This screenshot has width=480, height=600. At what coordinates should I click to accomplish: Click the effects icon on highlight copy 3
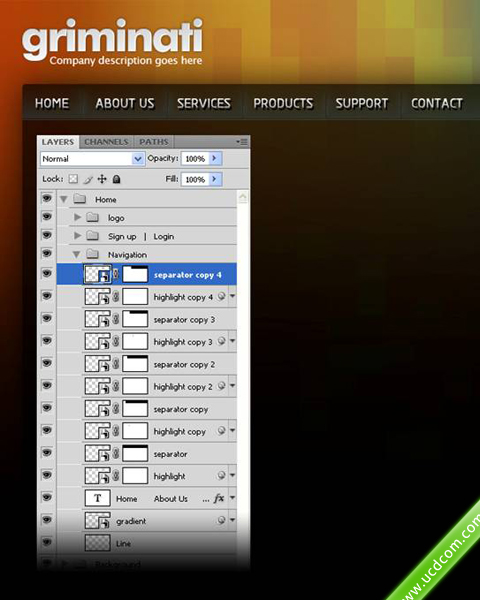pyautogui.click(x=221, y=341)
